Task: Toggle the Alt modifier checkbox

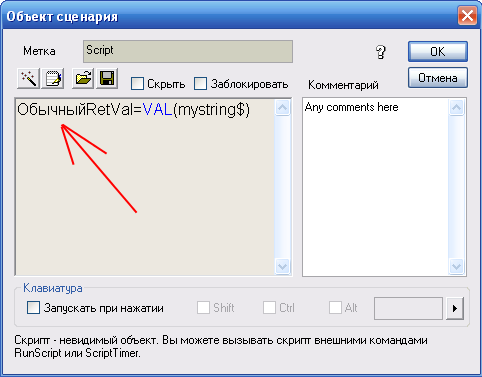Action: [335, 308]
